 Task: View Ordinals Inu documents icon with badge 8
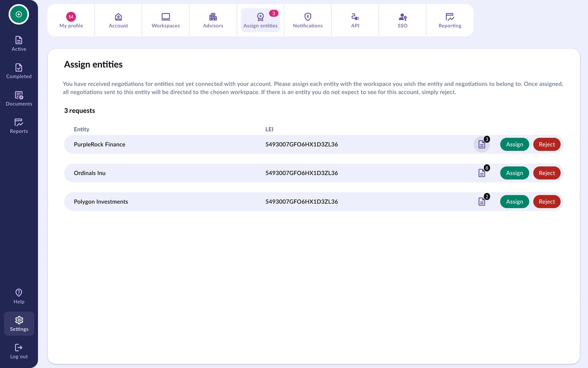coord(482,173)
